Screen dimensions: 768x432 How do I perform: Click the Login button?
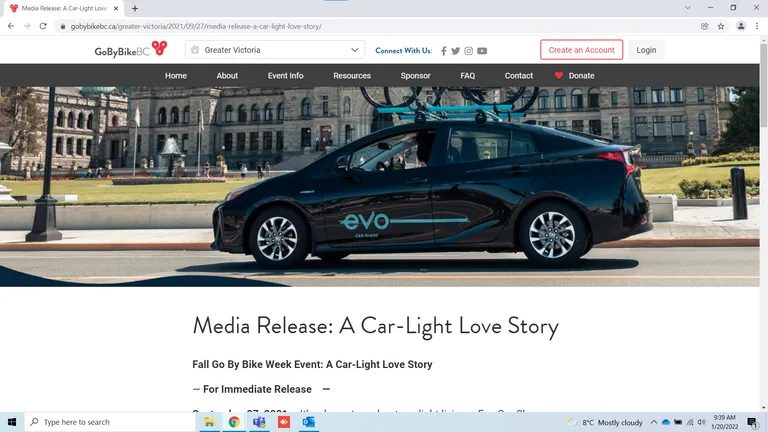646,50
